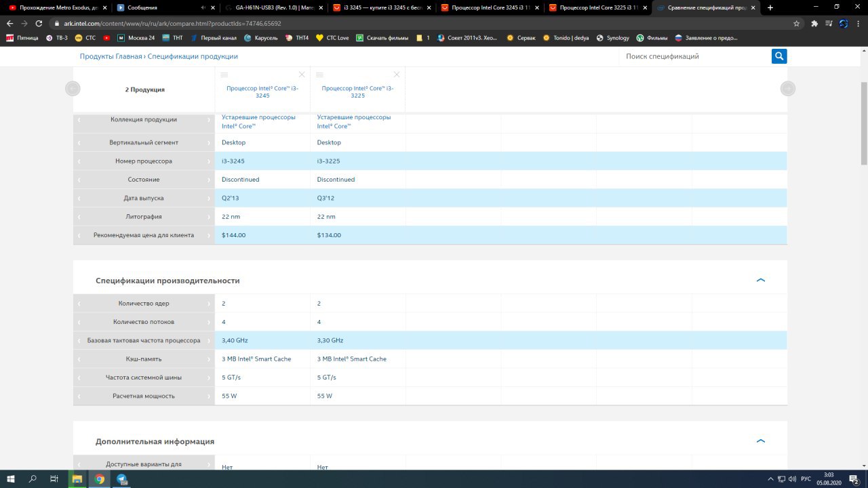Screen dimensions: 868x488
Task: Open the Продукты Главная breadcrumb link
Action: point(111,56)
